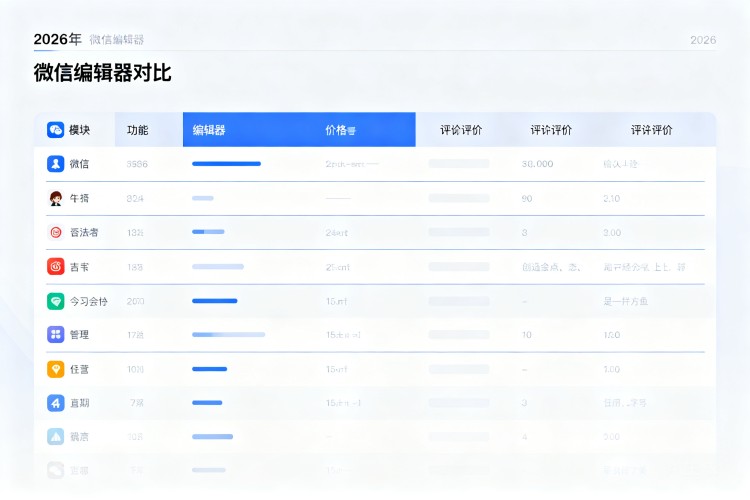Click the progress bar in 香法者 row
Image resolution: width=750 pixels, height=500 pixels.
pyautogui.click(x=208, y=232)
